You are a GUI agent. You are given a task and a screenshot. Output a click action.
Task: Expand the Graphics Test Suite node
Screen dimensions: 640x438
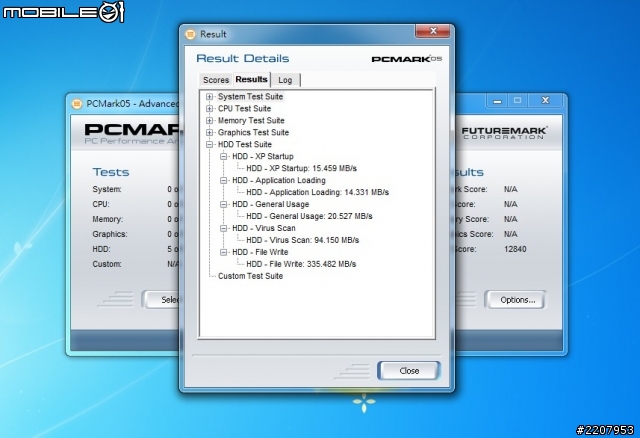[x=209, y=132]
